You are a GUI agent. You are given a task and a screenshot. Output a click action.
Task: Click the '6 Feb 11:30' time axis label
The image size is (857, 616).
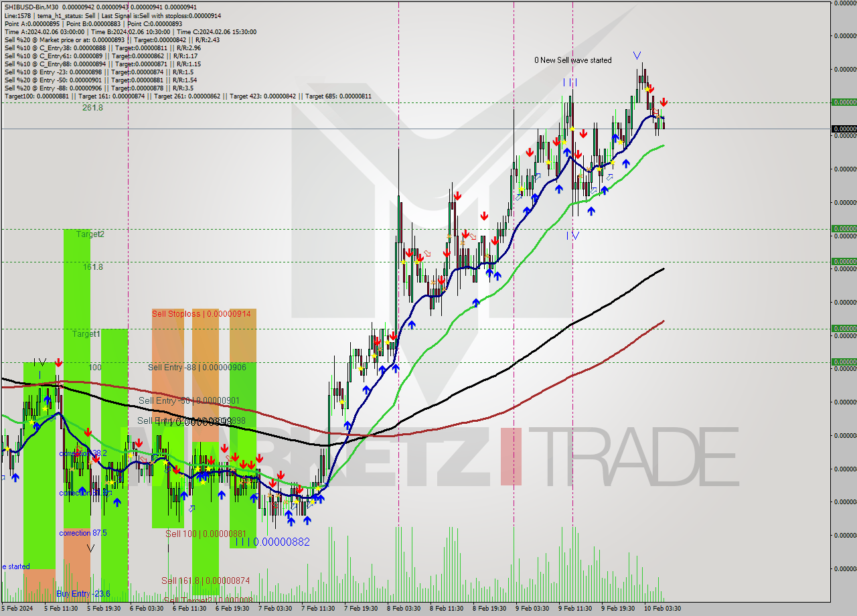click(x=189, y=609)
